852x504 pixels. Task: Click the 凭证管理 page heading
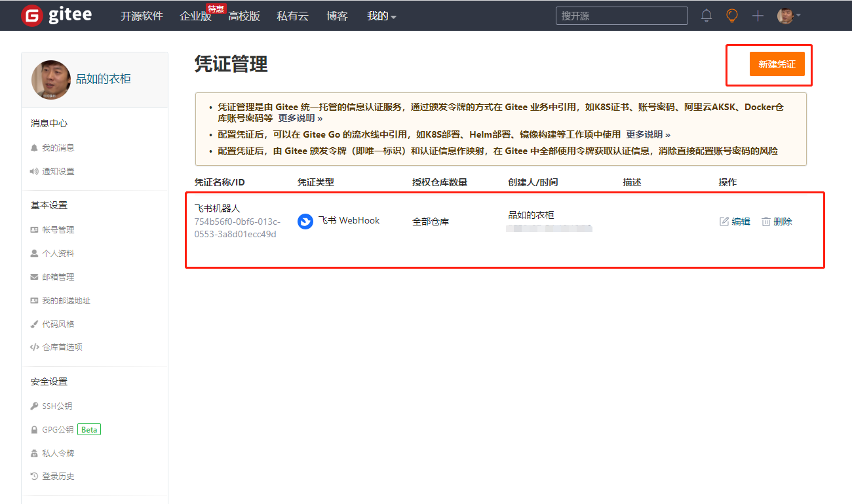pyautogui.click(x=231, y=64)
